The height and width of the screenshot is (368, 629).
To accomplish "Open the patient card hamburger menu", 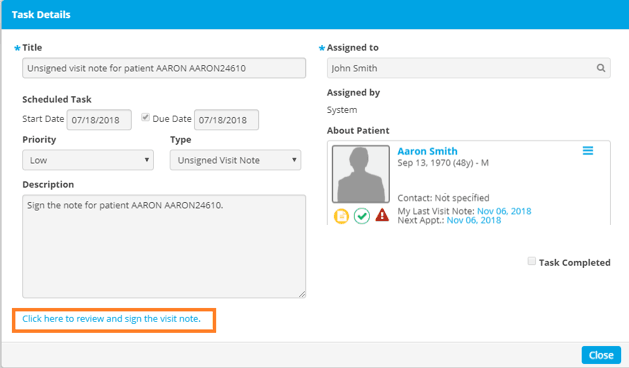I will click(x=588, y=150).
